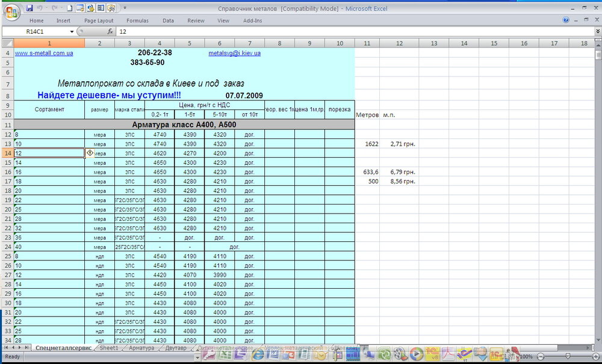Open the Customize Quick Access Toolbar dropdown
602x364 pixels.
pyautogui.click(x=125, y=8)
